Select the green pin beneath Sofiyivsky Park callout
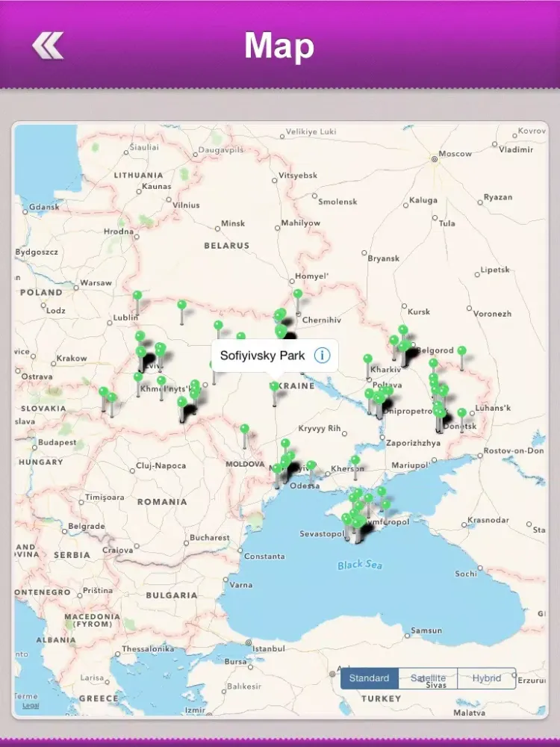The image size is (560, 747). point(274,386)
